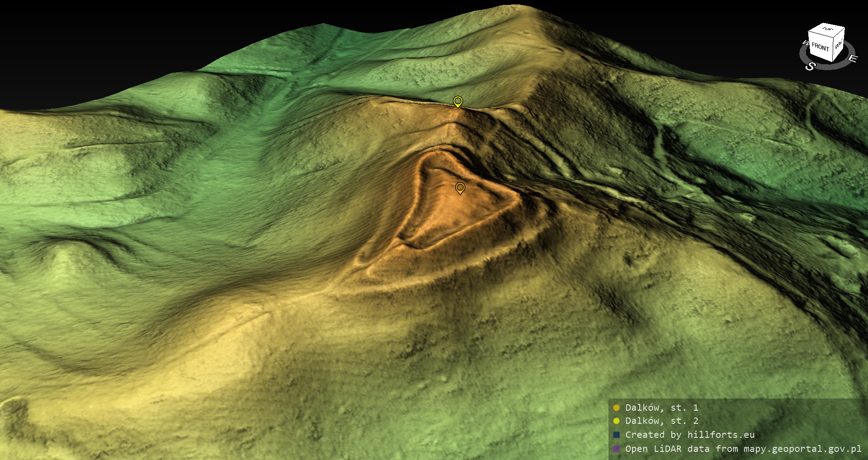The width and height of the screenshot is (868, 460).
Task: Click the view cube corner joining all three faces
Action: (x=833, y=38)
